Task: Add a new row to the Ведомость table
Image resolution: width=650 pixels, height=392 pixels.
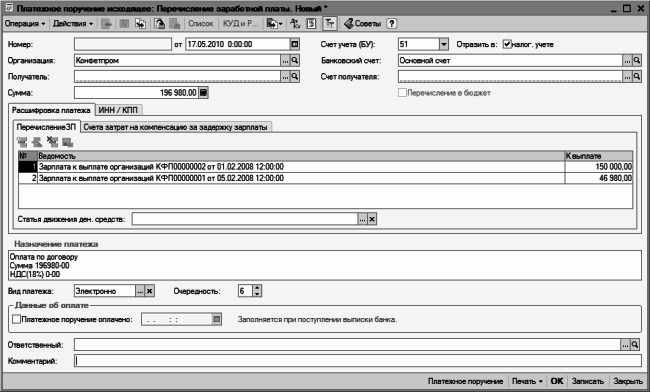Action: (x=22, y=142)
